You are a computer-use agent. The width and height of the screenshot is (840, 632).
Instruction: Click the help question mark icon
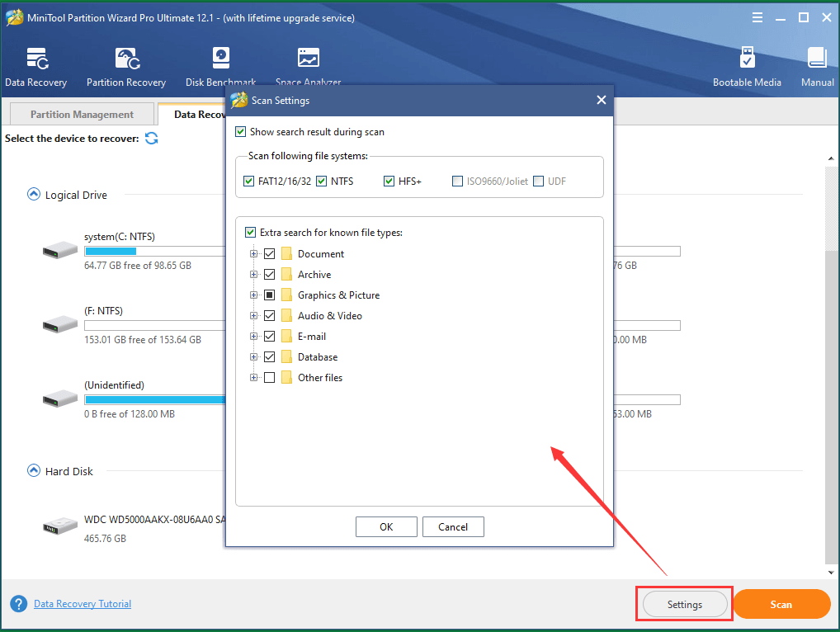(18, 604)
